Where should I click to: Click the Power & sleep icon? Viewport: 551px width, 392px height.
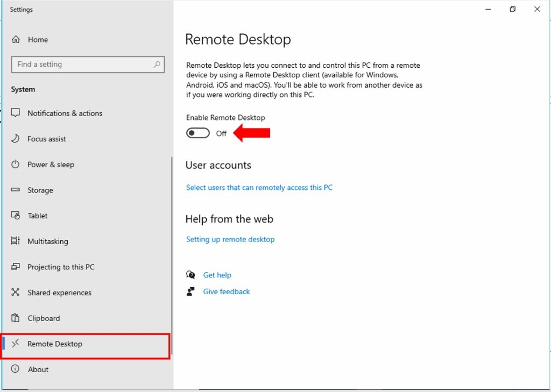tap(16, 164)
